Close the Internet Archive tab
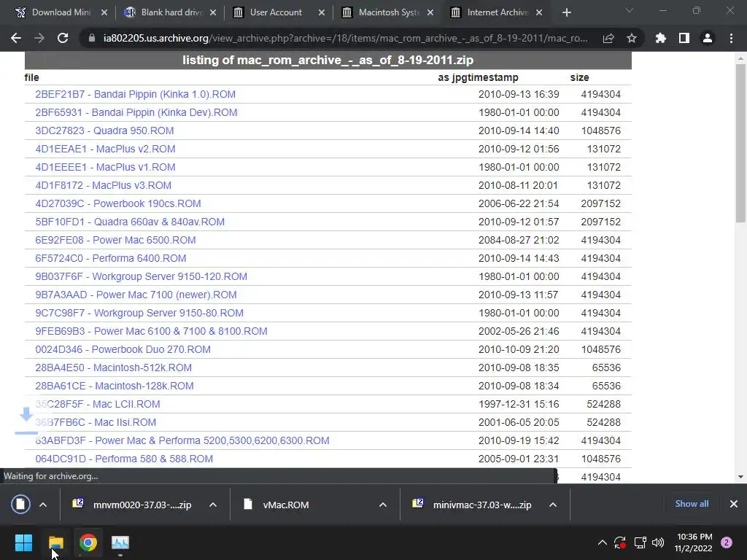Screen dimensions: 747x560 (x=539, y=13)
